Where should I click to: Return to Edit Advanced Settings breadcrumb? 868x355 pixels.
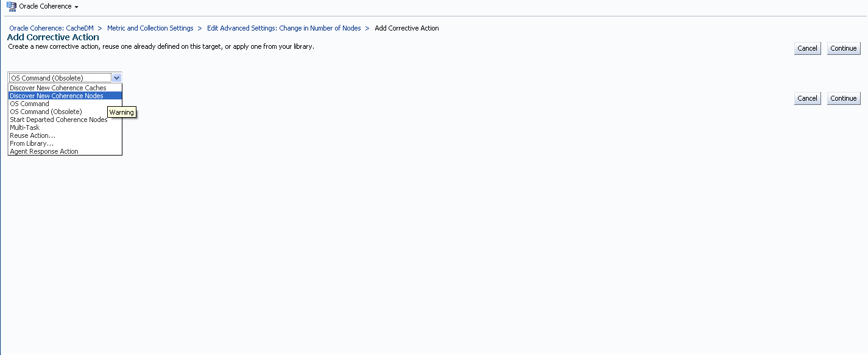pyautogui.click(x=284, y=28)
